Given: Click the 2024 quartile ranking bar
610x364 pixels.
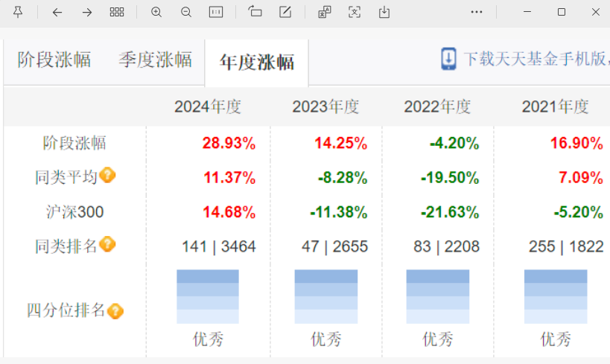Looking at the screenshot, I should point(208,296).
